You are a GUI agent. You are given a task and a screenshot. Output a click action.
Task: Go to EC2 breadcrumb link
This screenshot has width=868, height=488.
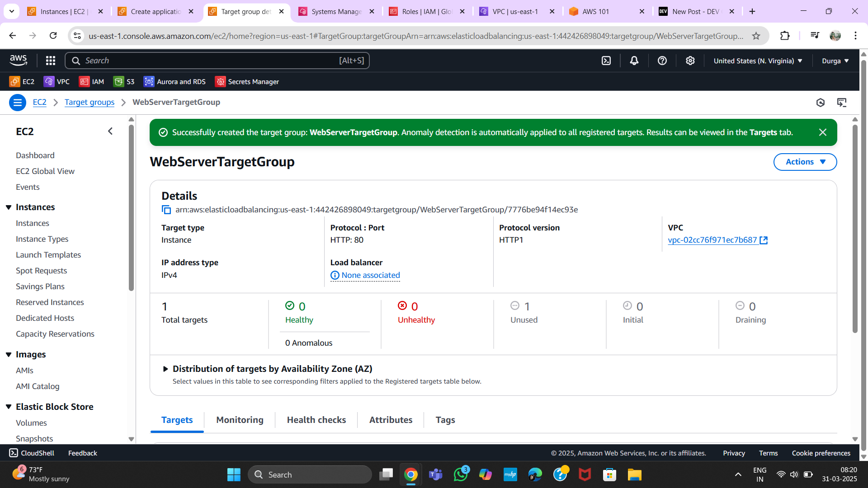point(40,103)
